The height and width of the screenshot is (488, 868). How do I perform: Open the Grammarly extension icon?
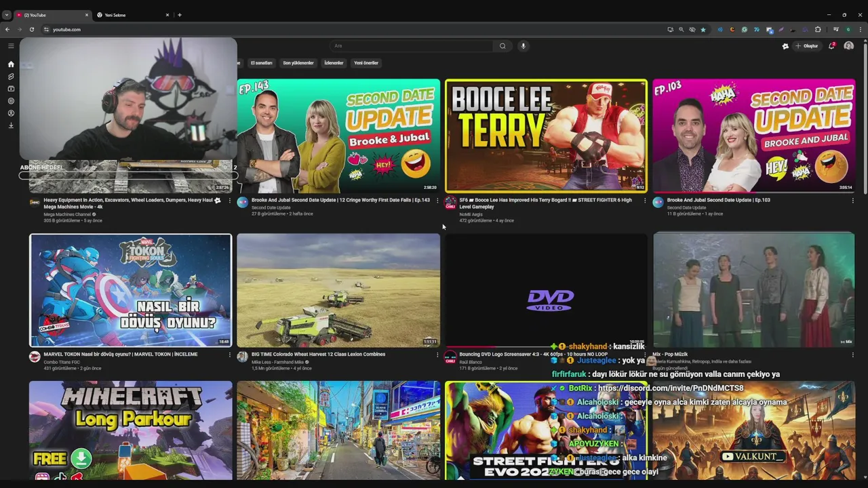coord(745,30)
